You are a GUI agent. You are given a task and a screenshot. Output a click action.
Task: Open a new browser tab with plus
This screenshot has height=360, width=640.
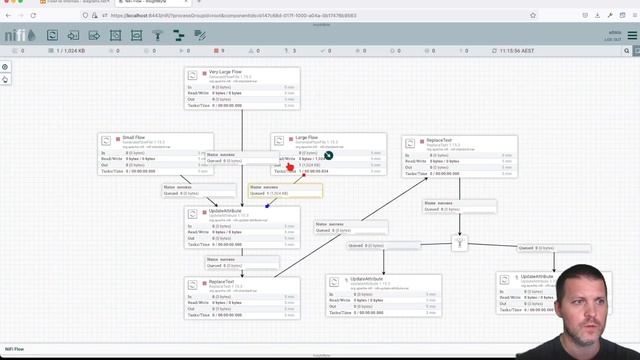tap(199, 2)
